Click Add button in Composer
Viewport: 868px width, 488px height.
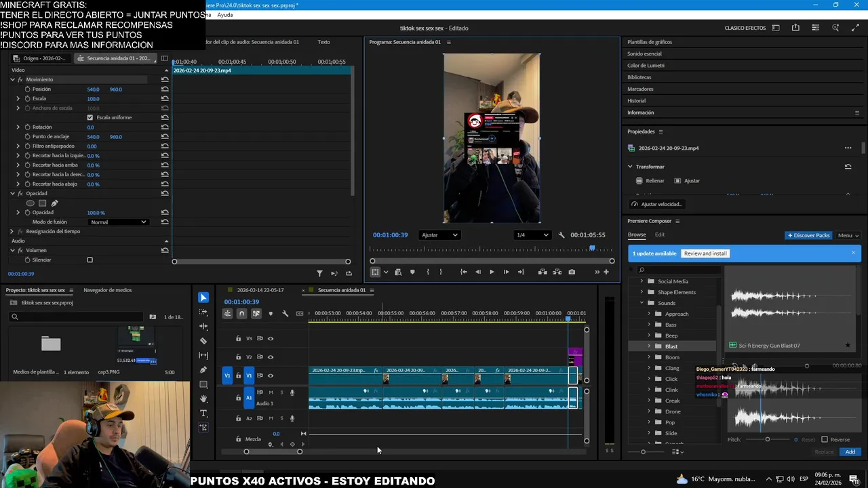pos(850,452)
